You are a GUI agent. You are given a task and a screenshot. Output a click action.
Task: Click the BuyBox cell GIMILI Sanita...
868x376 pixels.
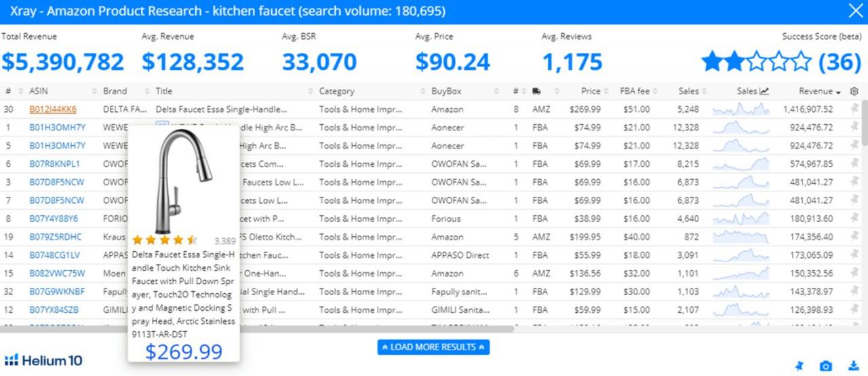(x=460, y=309)
